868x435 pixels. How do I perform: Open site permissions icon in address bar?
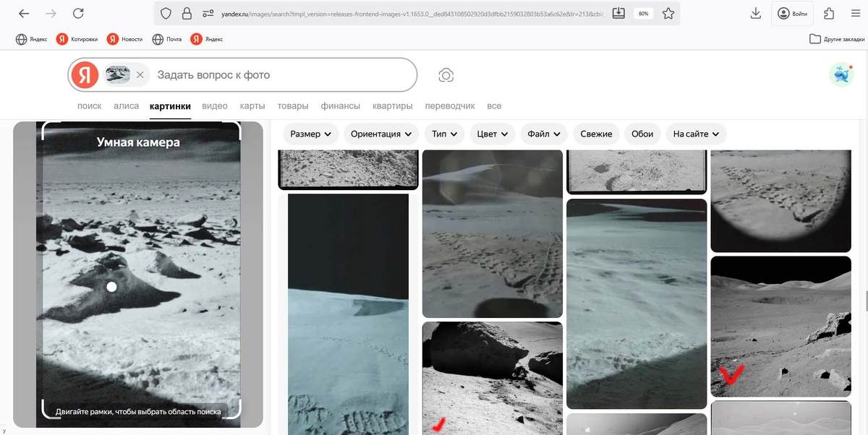click(x=208, y=13)
